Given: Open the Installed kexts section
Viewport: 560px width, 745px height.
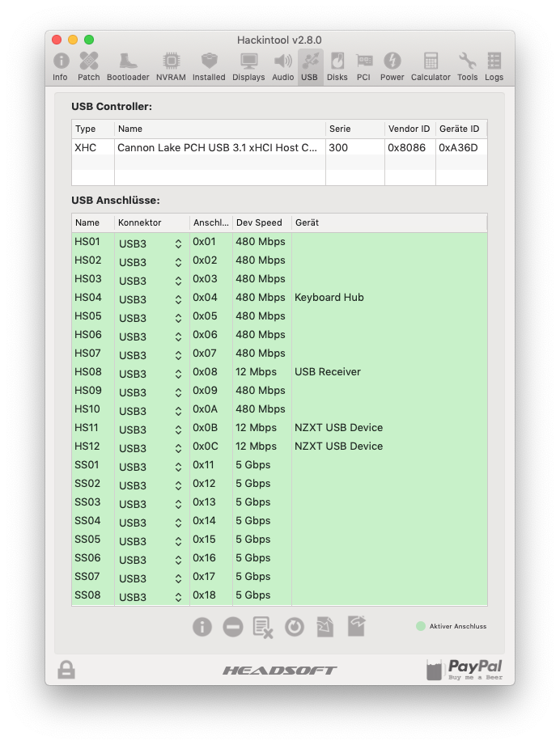Looking at the screenshot, I should [x=209, y=66].
